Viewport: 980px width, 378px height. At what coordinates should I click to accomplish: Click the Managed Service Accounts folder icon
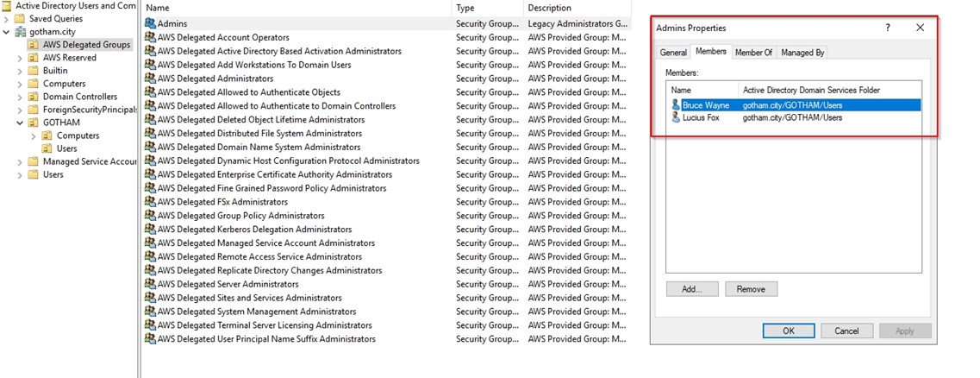[34, 161]
